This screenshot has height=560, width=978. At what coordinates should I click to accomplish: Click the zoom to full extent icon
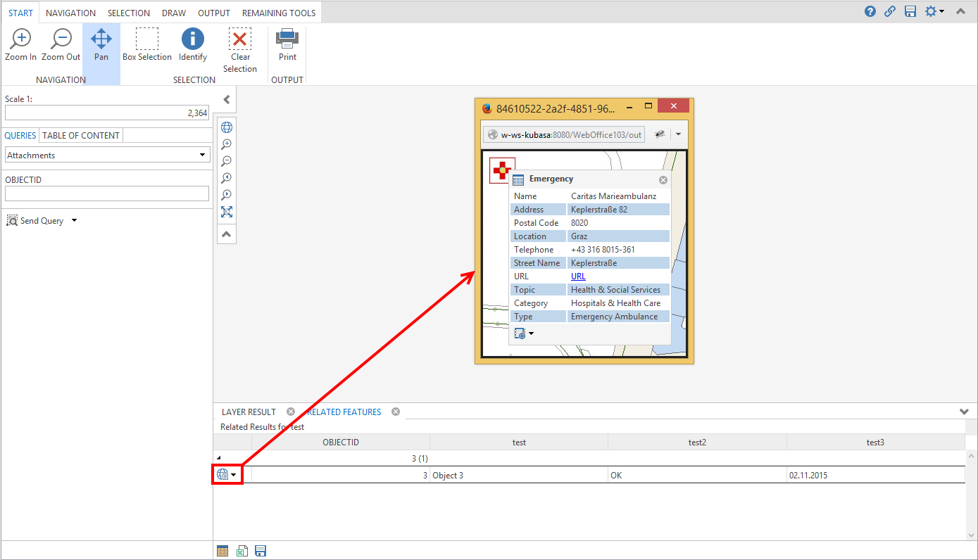pos(226,212)
